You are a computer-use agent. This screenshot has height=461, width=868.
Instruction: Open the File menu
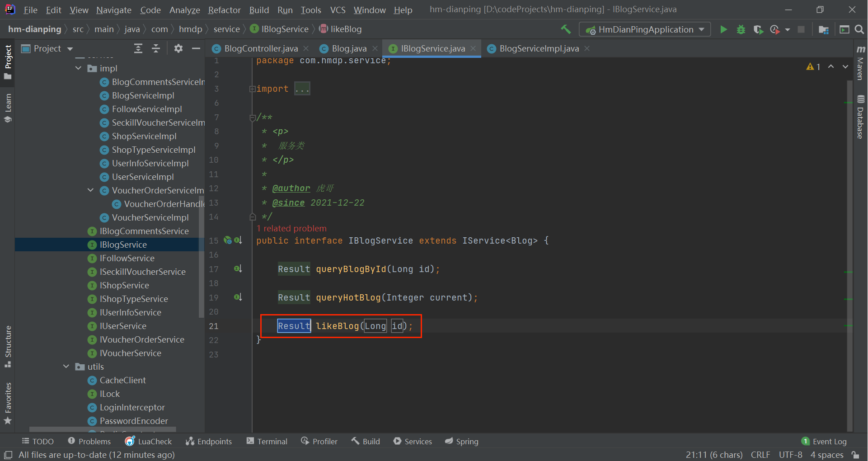click(30, 9)
